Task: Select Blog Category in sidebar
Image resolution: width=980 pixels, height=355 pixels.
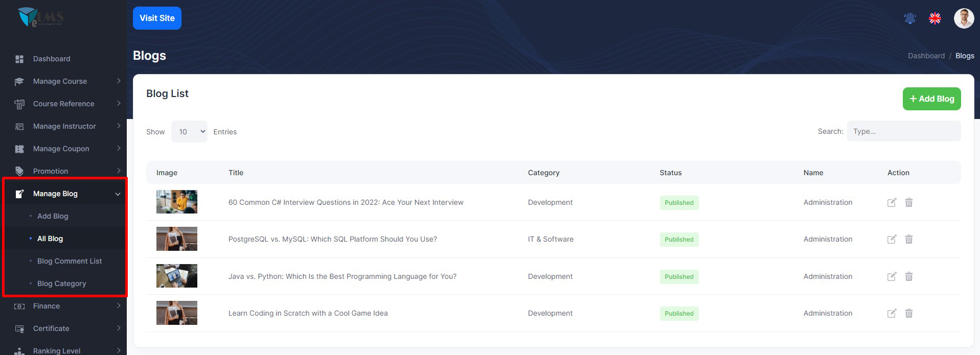Action: point(61,283)
